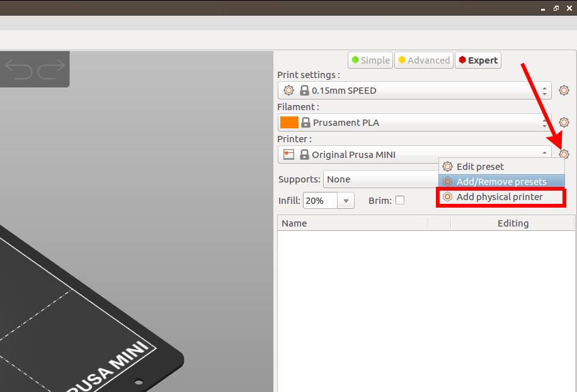Click the Infill 20% input field
Viewport: 577px width, 392px height.
320,201
